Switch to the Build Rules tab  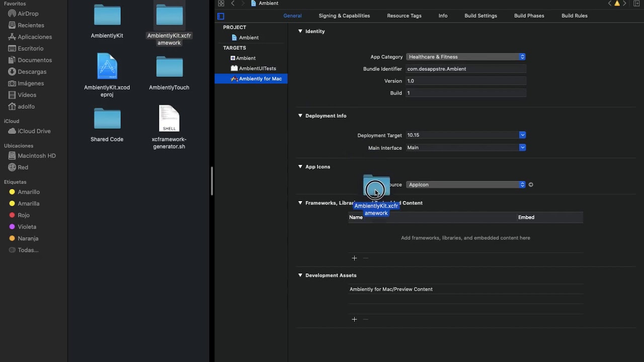coord(574,16)
